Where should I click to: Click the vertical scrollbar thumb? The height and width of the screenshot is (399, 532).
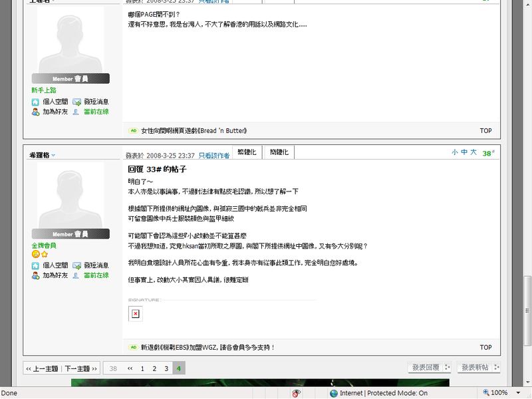527,311
